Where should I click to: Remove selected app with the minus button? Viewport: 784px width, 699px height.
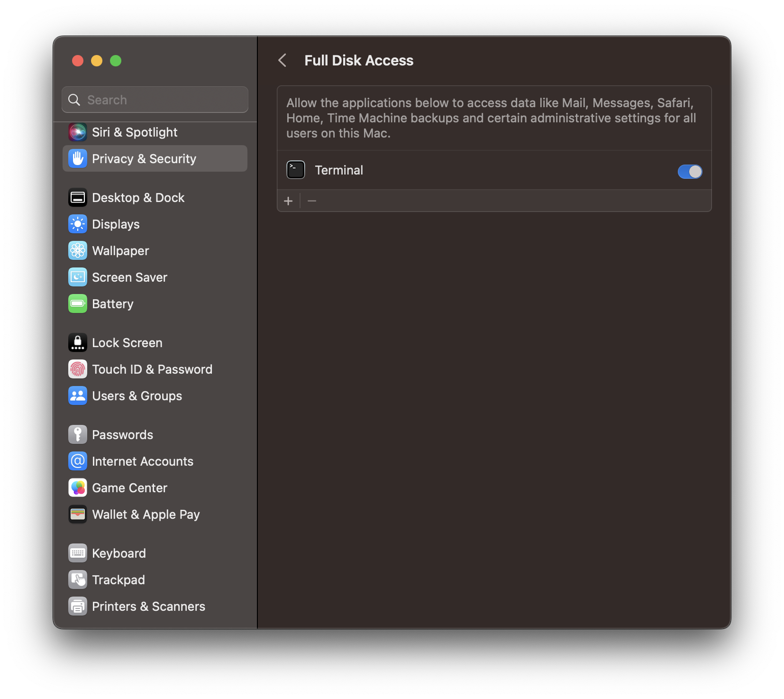click(312, 201)
